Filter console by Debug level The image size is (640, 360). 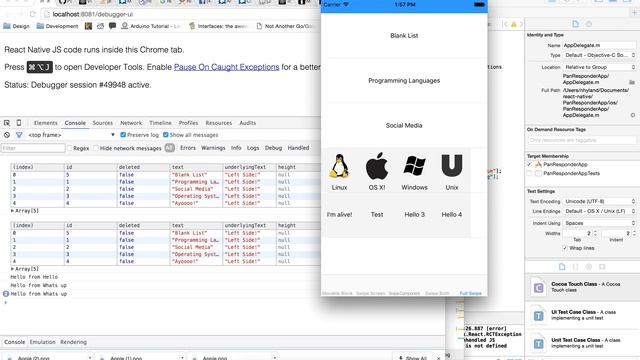click(x=273, y=148)
